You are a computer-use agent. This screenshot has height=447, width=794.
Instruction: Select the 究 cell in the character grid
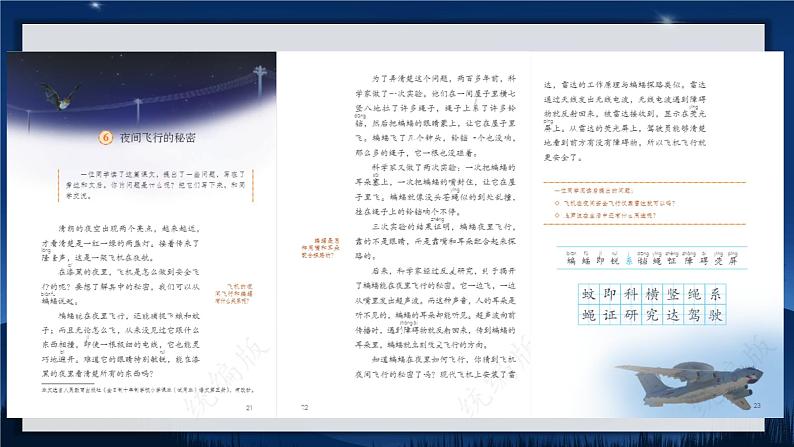(x=652, y=314)
